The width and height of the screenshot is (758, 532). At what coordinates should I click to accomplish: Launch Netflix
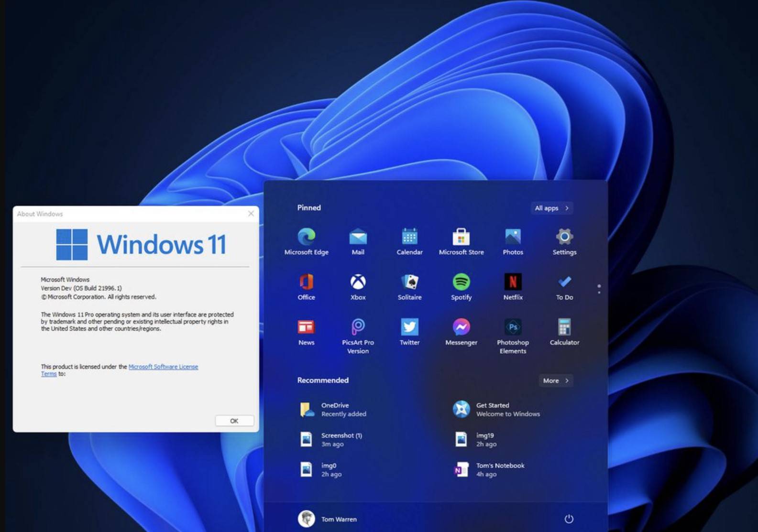pyautogui.click(x=513, y=287)
